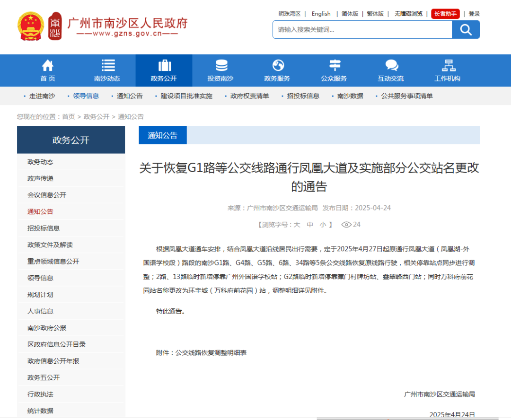Click the search keyword input field
The image size is (511, 420).
(362, 30)
